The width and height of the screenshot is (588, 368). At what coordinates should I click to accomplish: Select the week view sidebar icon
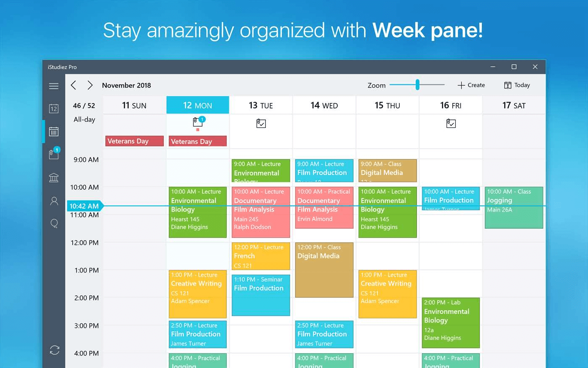coord(54,132)
